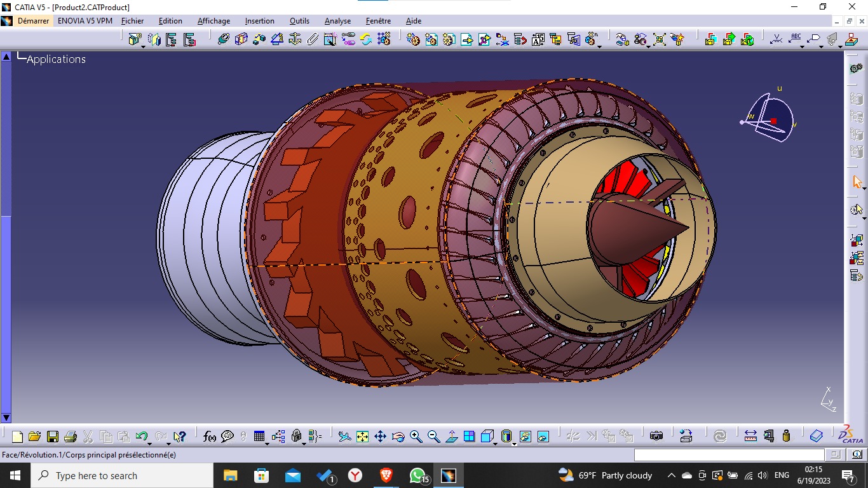Screen dimensions: 868x488
Task: Click the Design Table icon
Action: pyautogui.click(x=259, y=437)
